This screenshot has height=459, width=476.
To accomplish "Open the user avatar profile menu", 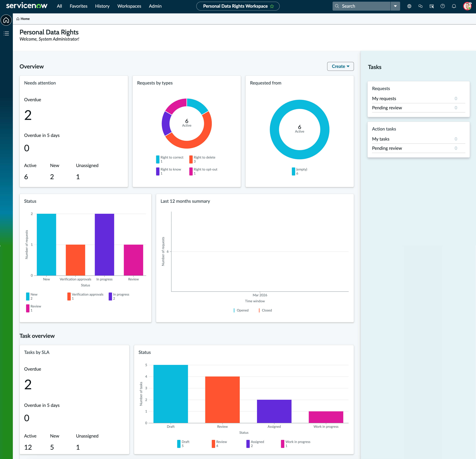I will tap(467, 6).
